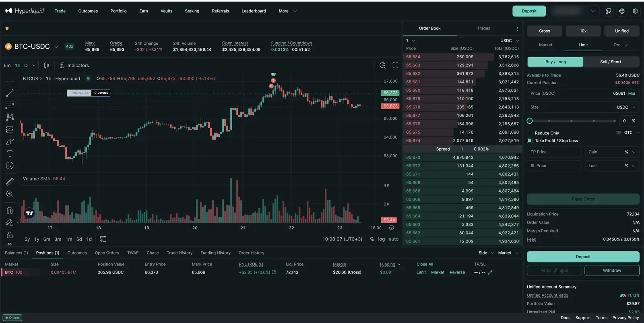
Task: Open the emoji icons tool
Action: (10, 166)
